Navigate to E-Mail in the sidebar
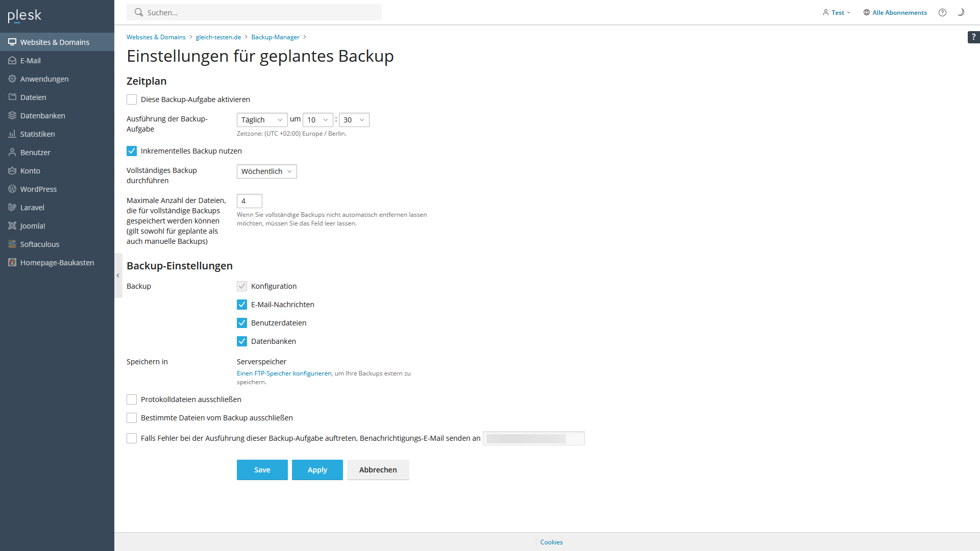The image size is (980, 551). pyautogui.click(x=30, y=60)
